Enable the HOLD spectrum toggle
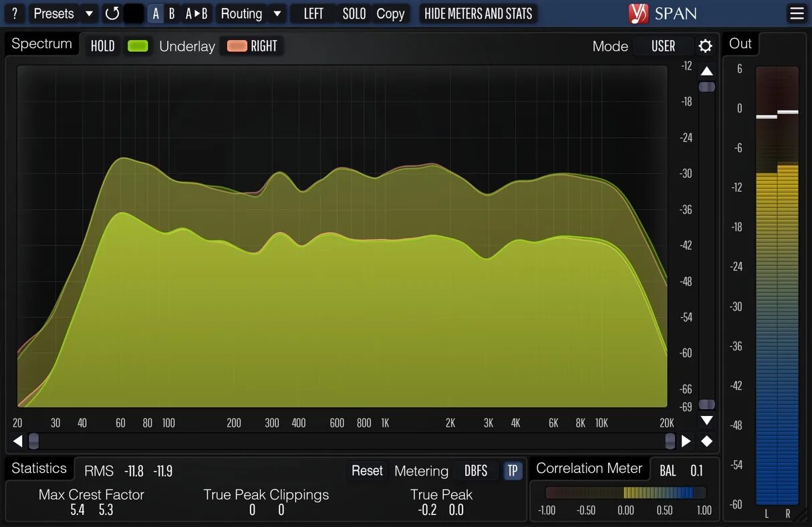 point(102,45)
